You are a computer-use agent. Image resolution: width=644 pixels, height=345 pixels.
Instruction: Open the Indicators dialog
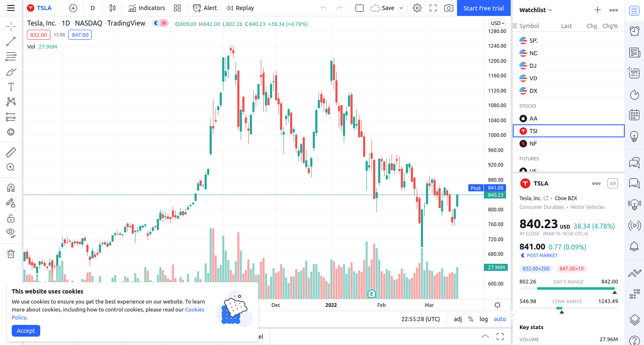147,8
